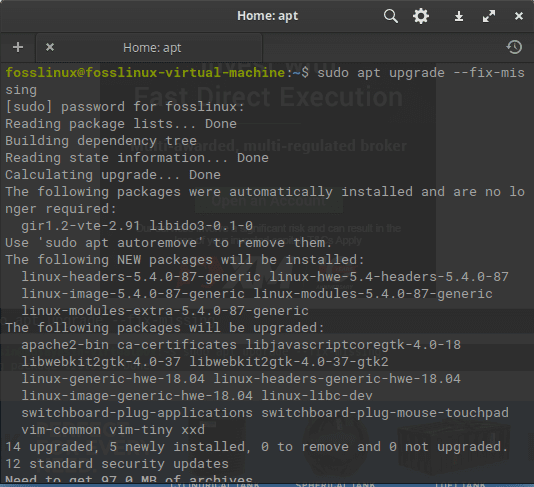Click the package 'linux-image-generic-hwe-18.04'
Screen dimensions: 534x487
coord(137,396)
